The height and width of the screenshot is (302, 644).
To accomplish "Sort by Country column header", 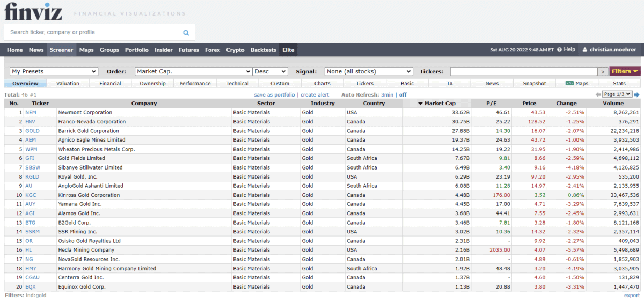I will pos(374,104).
